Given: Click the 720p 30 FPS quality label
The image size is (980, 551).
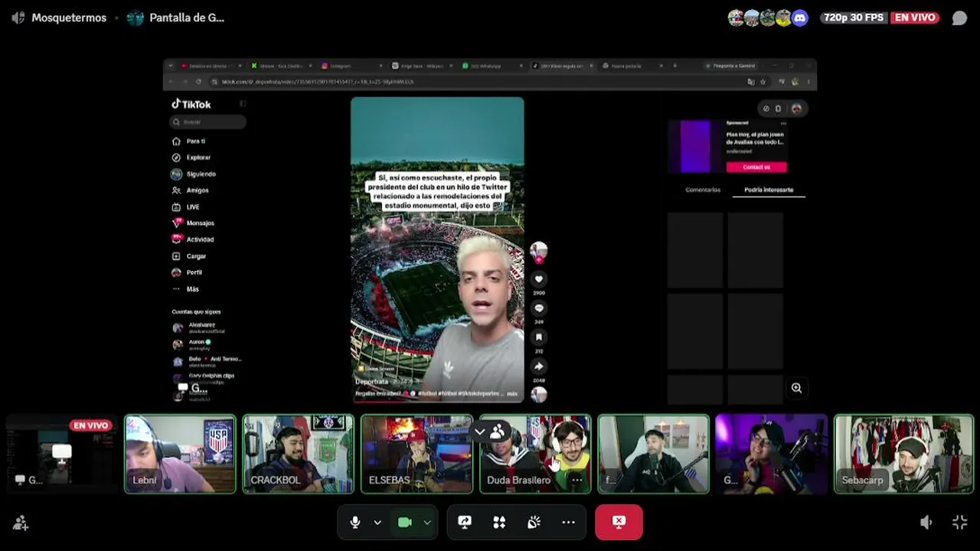Looking at the screenshot, I should [854, 18].
